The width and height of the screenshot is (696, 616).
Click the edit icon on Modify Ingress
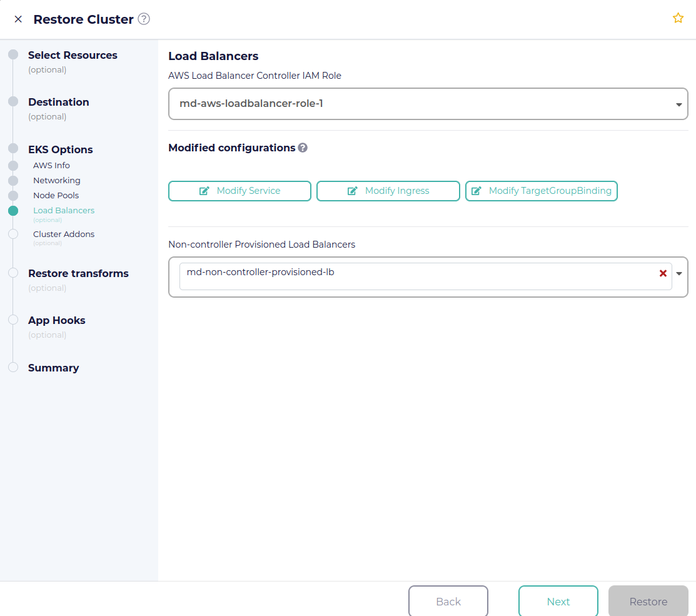353,191
